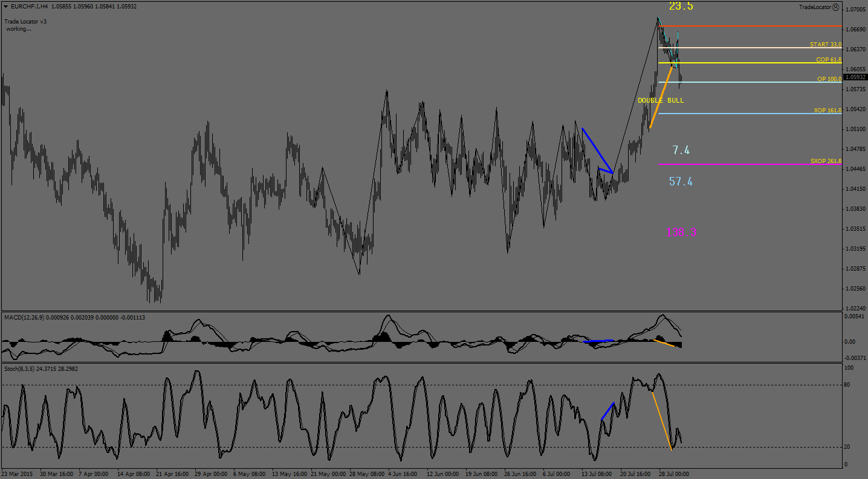This screenshot has height=479, width=868.
Task: Select the START 33.0 level label
Action: [825, 45]
